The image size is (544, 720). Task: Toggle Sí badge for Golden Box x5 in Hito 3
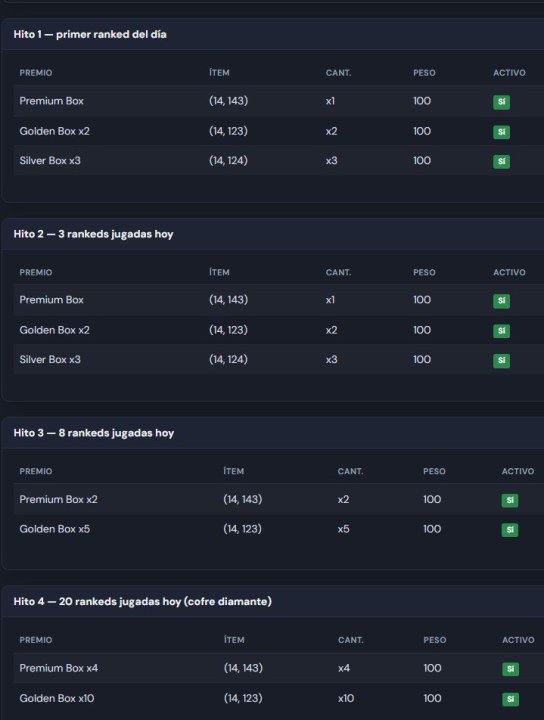pyautogui.click(x=510, y=530)
